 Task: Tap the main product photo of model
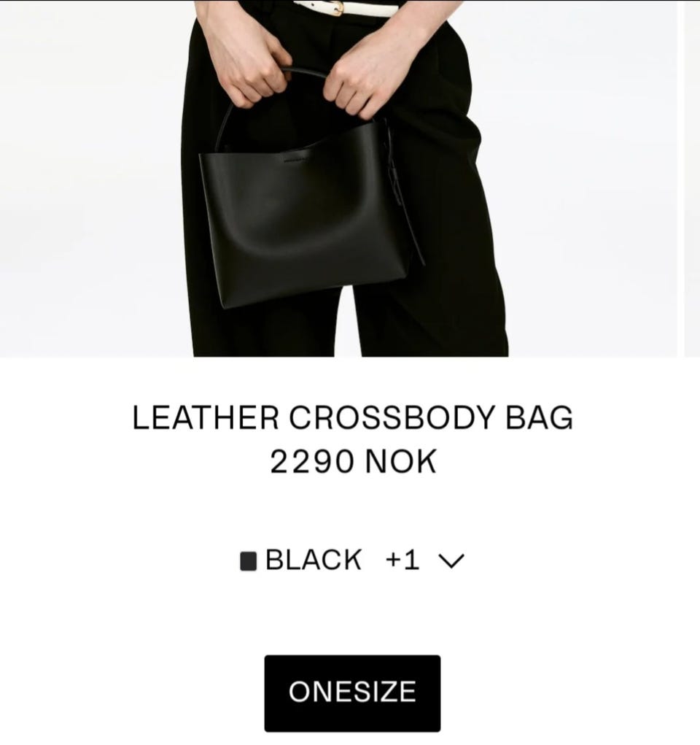coord(338,178)
